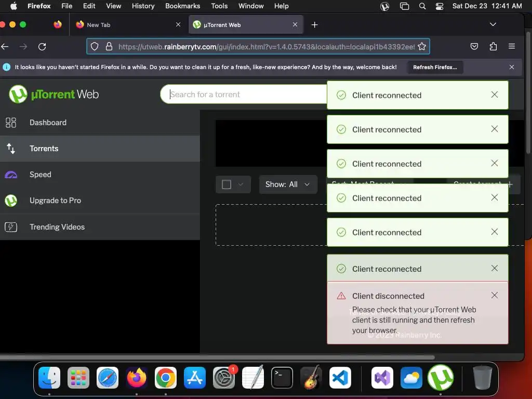Open the Bookmarks menu
This screenshot has height=399, width=532.
(182, 6)
